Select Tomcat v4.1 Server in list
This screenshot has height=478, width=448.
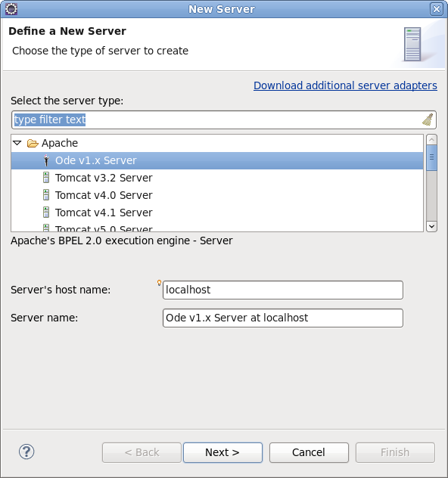click(217, 213)
